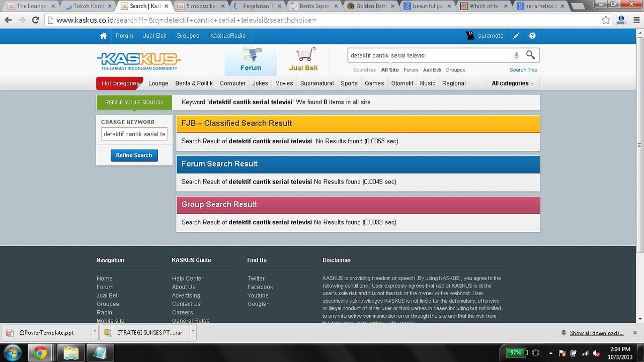Close the downloads bar
The height and width of the screenshot is (362, 644).
pos(635,333)
